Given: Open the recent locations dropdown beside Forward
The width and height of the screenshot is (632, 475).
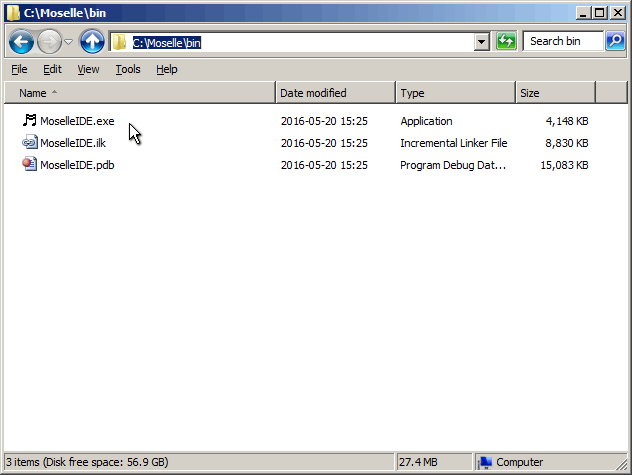Looking at the screenshot, I should [69, 42].
